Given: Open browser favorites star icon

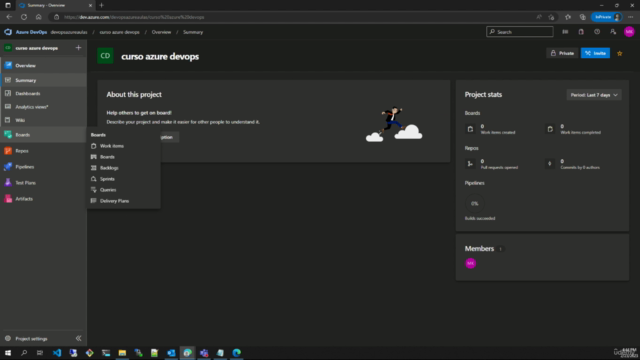Looking at the screenshot, I should click(568, 17).
